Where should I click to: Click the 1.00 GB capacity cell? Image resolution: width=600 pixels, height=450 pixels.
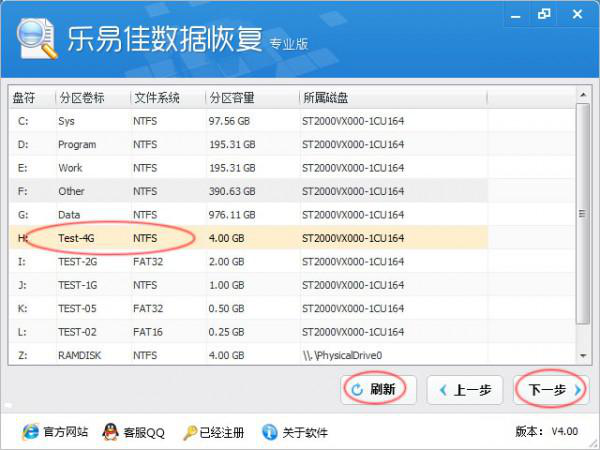coord(226,285)
